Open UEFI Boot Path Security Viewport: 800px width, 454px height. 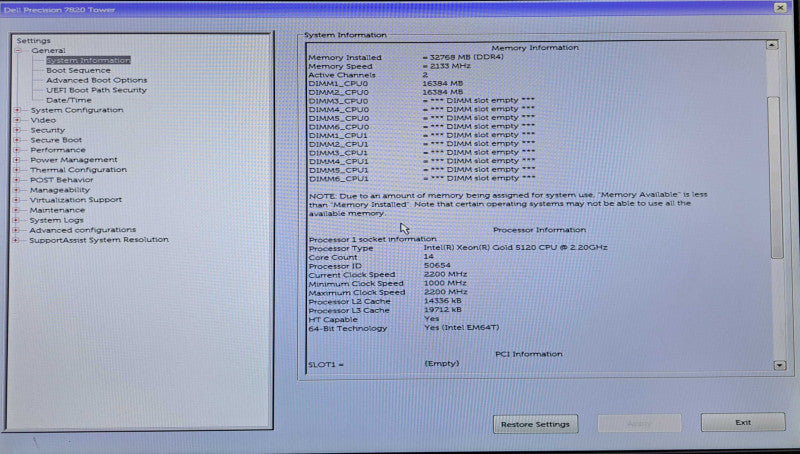pos(96,90)
